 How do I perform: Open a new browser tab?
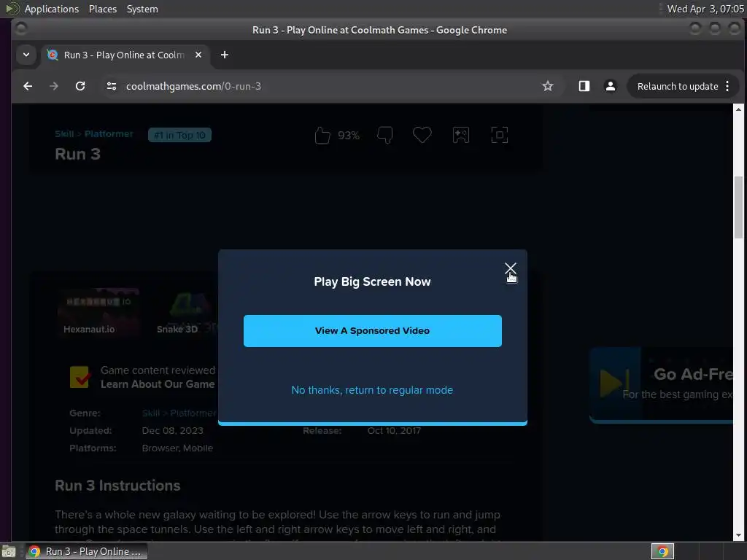pyautogui.click(x=225, y=55)
